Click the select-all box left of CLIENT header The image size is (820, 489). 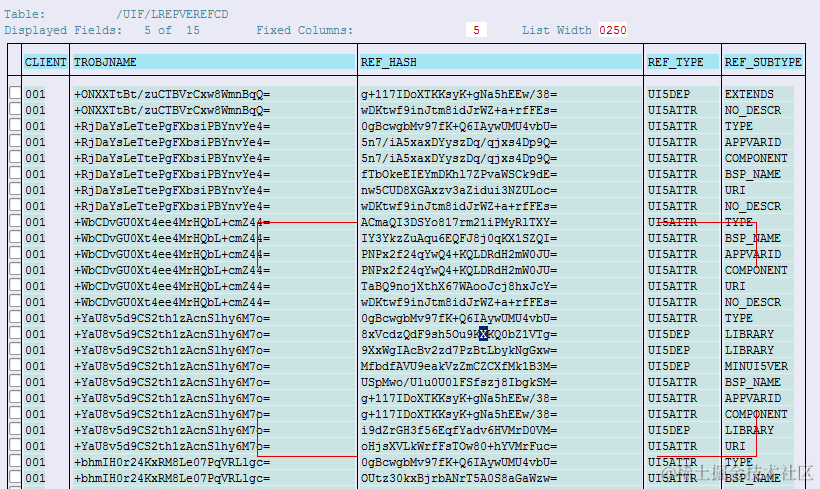coord(15,62)
